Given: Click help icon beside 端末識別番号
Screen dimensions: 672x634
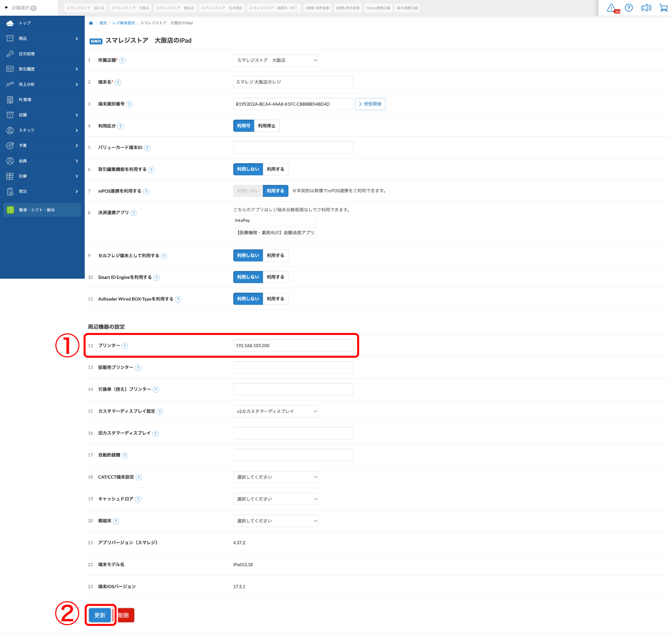Looking at the screenshot, I should click(x=129, y=105).
